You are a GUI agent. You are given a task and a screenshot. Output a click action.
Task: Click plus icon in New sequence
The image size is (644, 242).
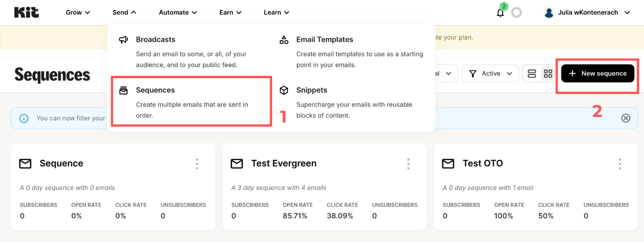tap(572, 73)
